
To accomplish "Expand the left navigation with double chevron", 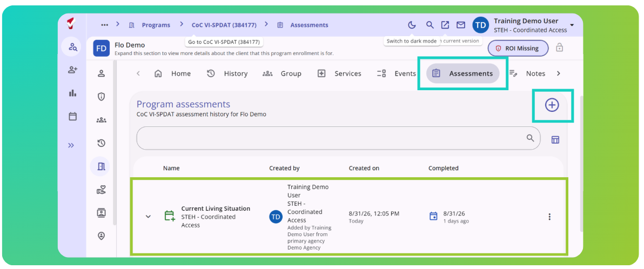I will 71,145.
